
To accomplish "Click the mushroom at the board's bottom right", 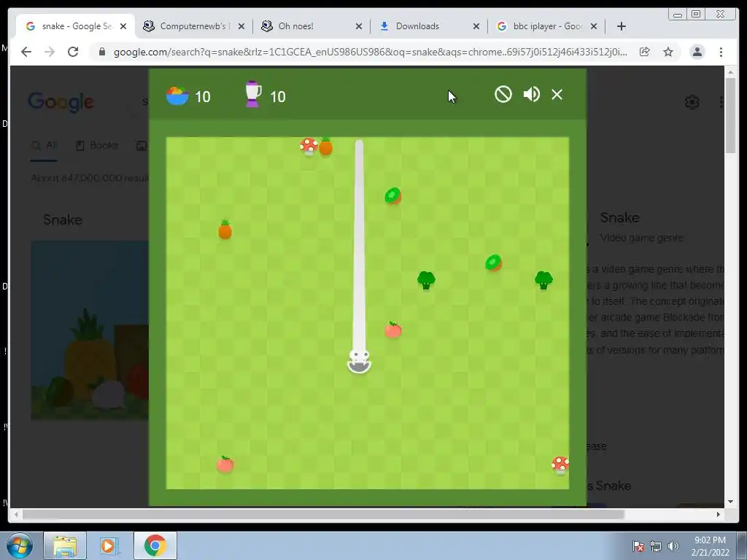I will (x=560, y=464).
